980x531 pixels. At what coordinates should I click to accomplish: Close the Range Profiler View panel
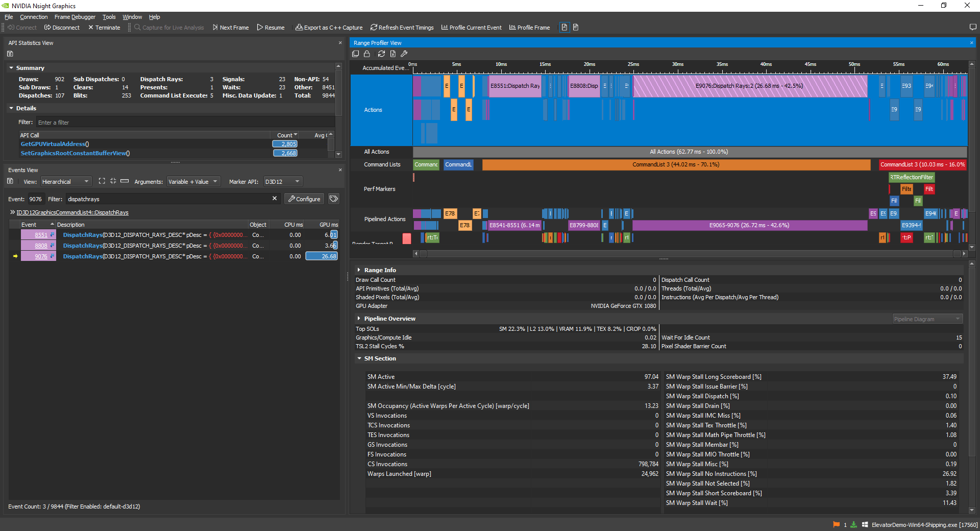(971, 43)
